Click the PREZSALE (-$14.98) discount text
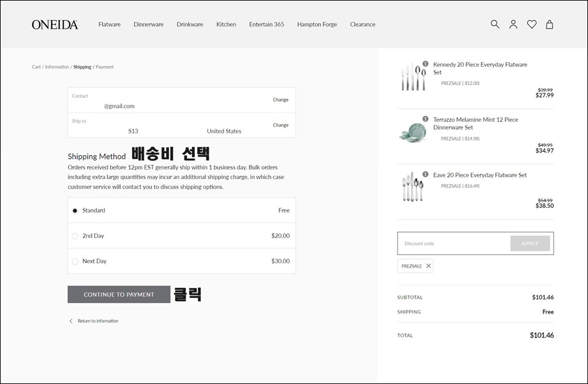This screenshot has height=384, width=588. pyautogui.click(x=460, y=138)
